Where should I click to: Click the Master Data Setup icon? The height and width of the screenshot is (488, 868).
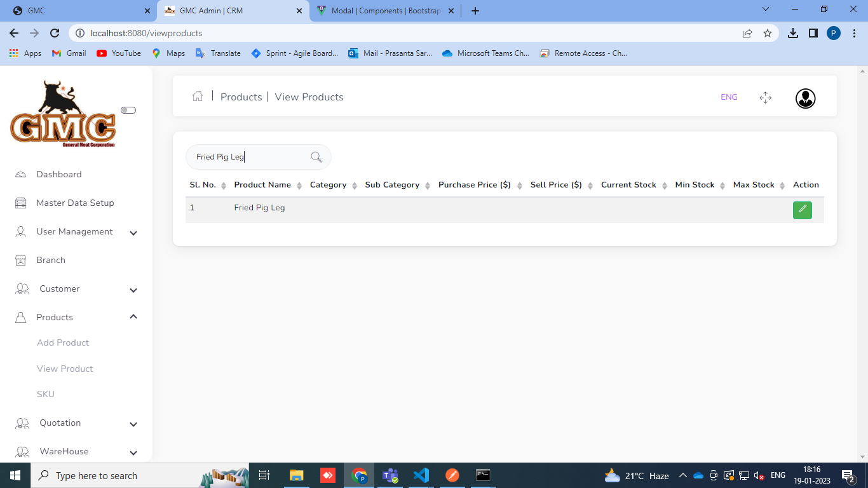[21, 203]
